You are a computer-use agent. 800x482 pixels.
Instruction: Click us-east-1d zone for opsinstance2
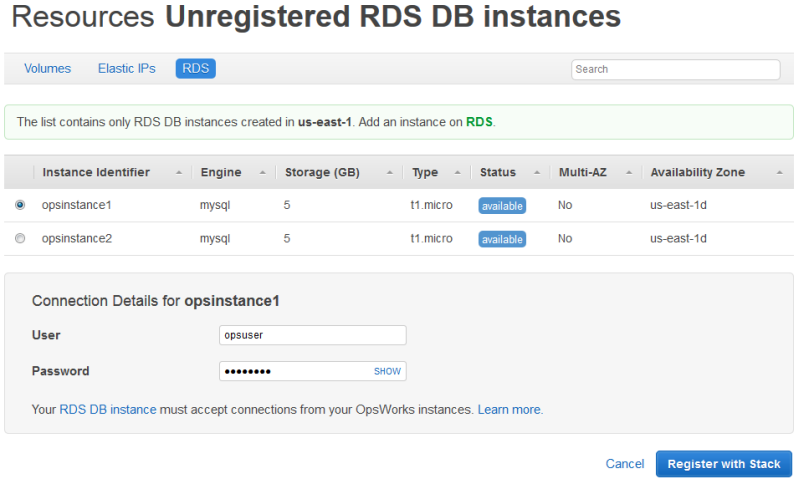678,238
